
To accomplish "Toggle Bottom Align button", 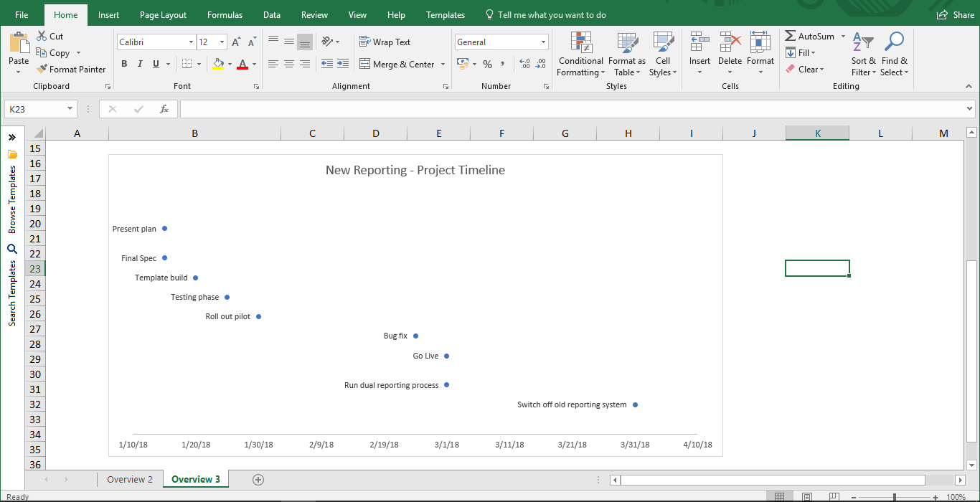I will pos(305,42).
